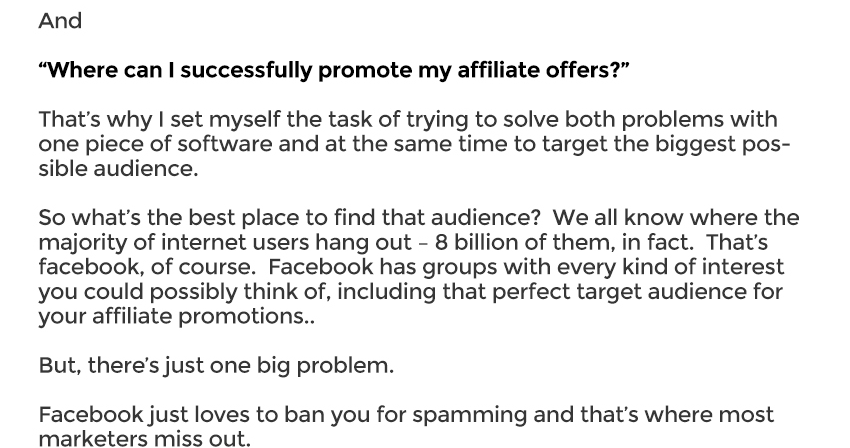Image resolution: width=850 pixels, height=448 pixels.
Task: Click the bold affiliate offers question heading
Action: click(x=334, y=71)
